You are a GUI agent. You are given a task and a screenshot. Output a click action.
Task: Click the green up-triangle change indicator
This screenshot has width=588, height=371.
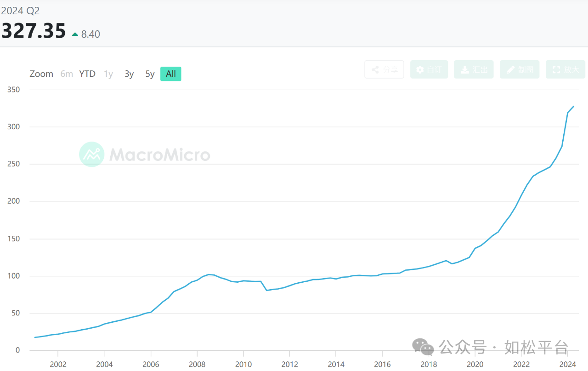pyautogui.click(x=75, y=34)
